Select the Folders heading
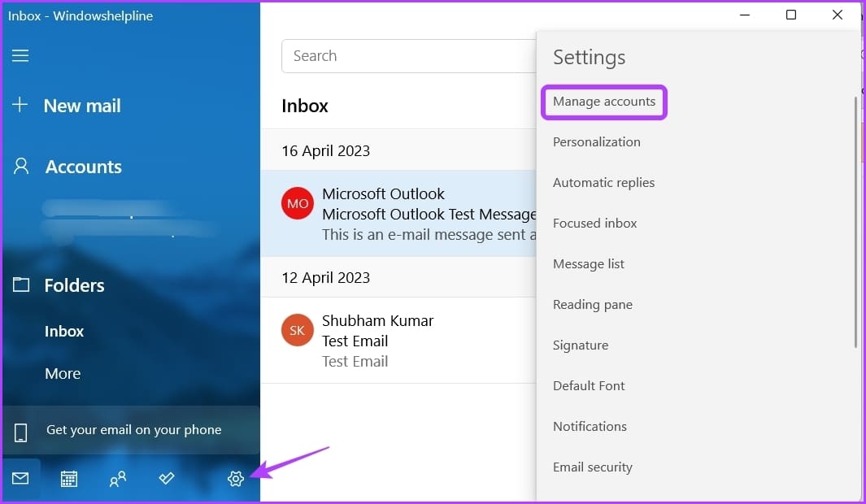Viewport: 866px width, 504px height. click(74, 285)
